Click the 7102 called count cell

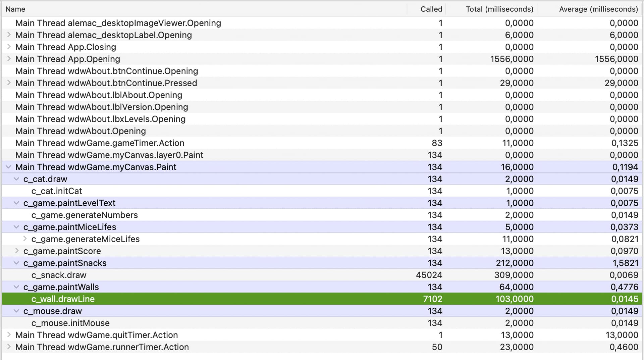coord(433,299)
